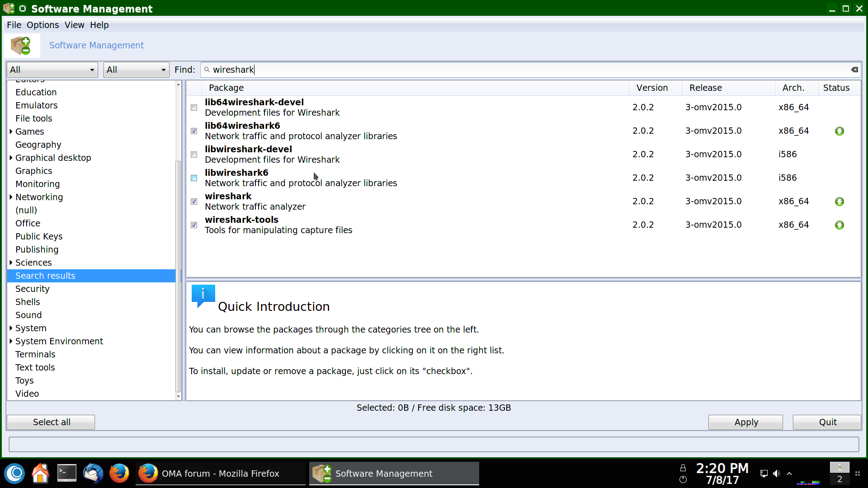868x488 pixels.
Task: Expand hidden tray icons with up arrow
Action: tap(789, 474)
